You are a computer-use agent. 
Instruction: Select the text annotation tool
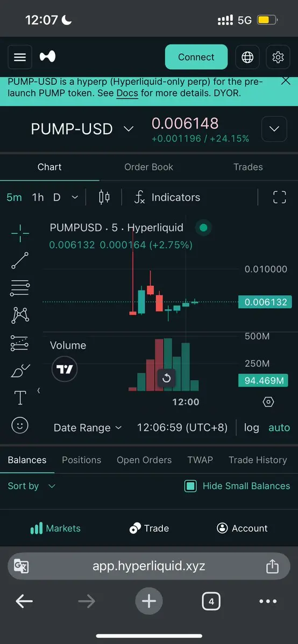20,397
